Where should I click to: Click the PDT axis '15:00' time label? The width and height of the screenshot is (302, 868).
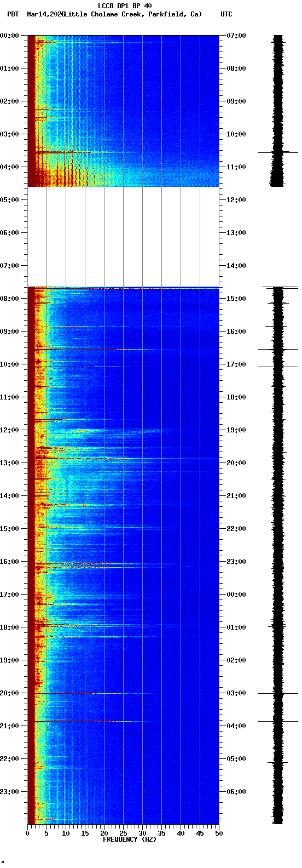click(x=9, y=529)
